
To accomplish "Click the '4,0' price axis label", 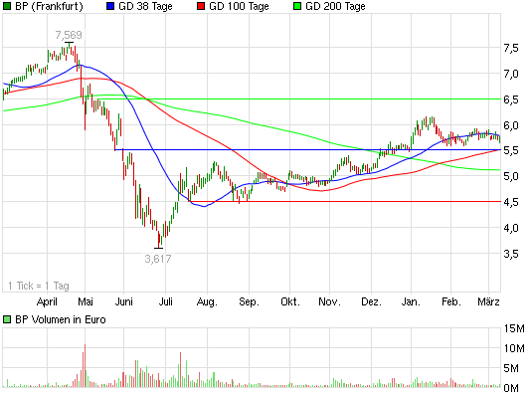I will (511, 228).
